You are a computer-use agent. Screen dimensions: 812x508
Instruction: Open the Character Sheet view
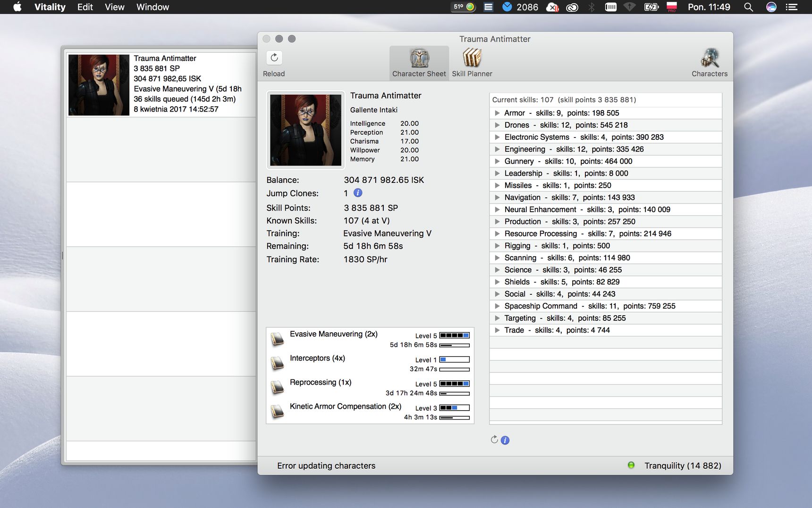[x=419, y=63]
